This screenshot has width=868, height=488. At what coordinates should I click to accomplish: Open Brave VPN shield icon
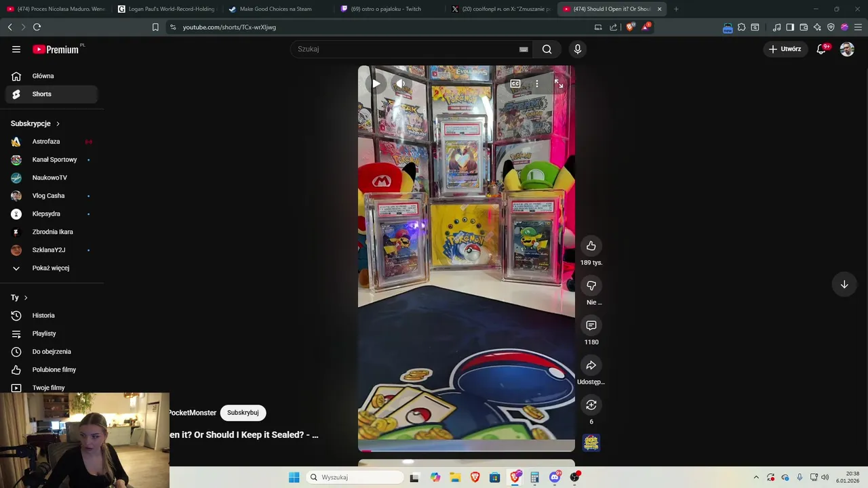831,27
